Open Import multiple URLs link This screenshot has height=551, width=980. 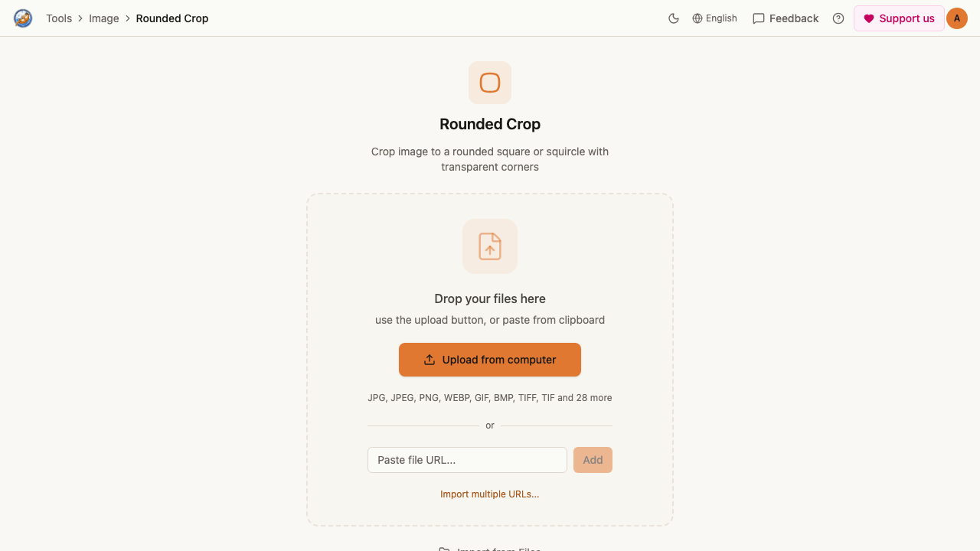coord(490,494)
